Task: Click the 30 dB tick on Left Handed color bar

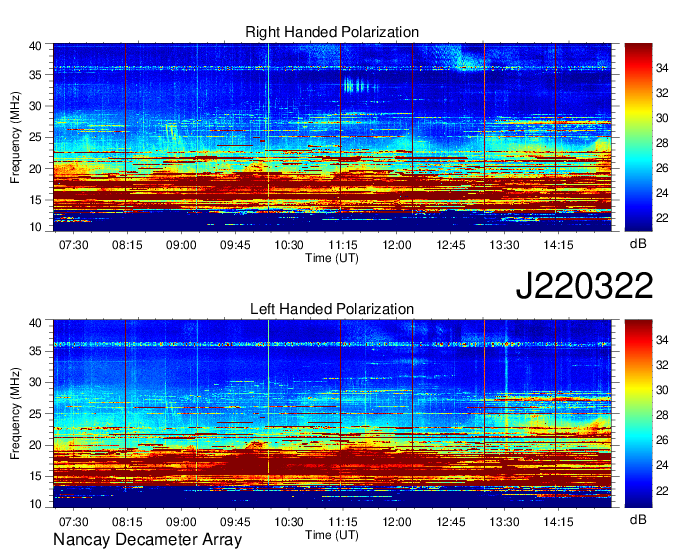Action: tap(662, 390)
